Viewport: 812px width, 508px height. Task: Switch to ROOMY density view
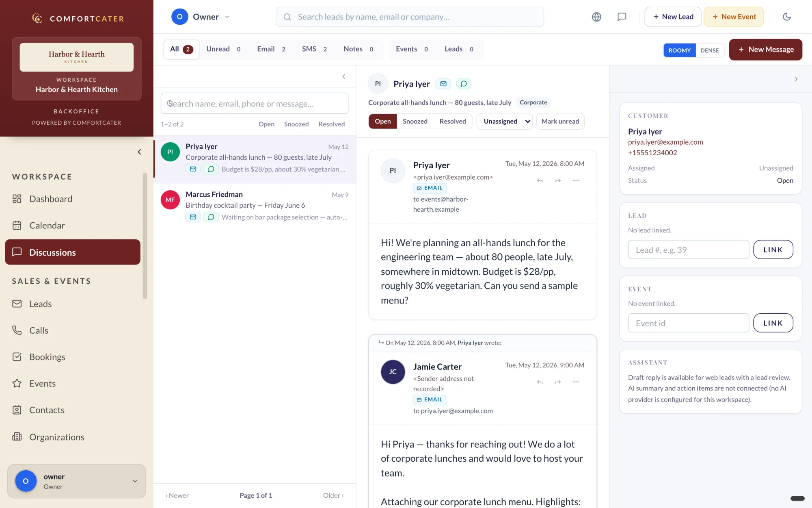(x=679, y=50)
